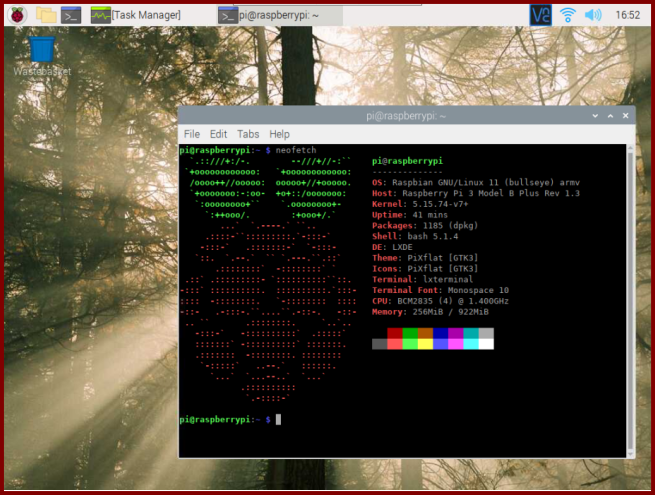Screen dimensions: 655x495
Task: Open the terminal Tabs menu
Action: click(x=248, y=134)
